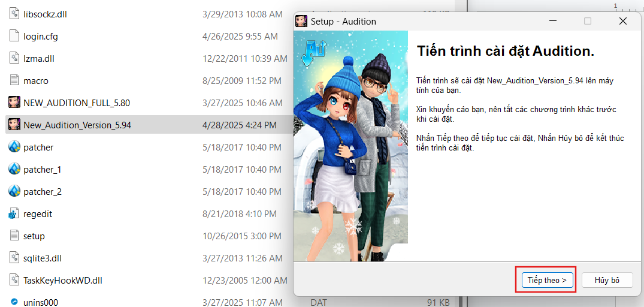Click date 4/28/2025 4:24 PM
644x307 pixels.
click(x=240, y=125)
